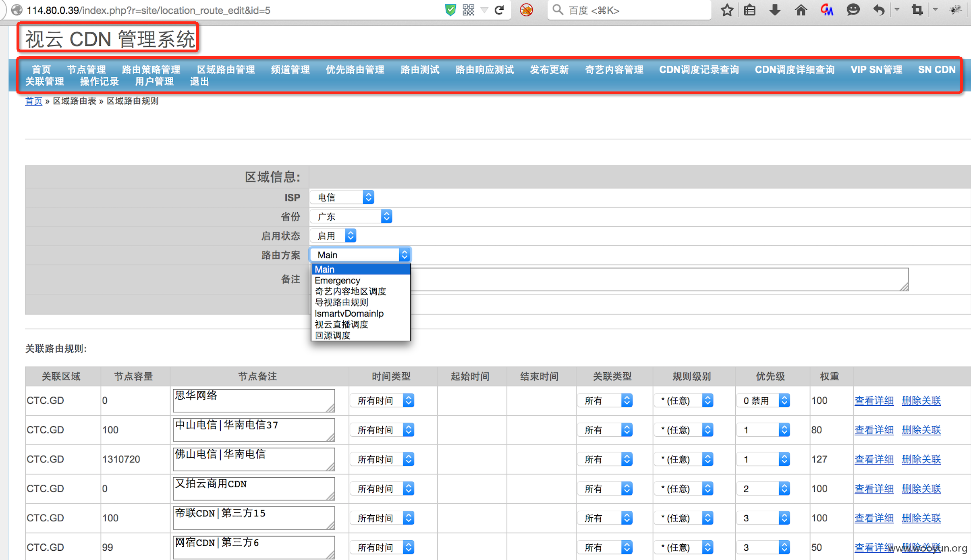Screen dimensions: 971x560
Task: Click the browser address URL field
Action: tap(234, 10)
